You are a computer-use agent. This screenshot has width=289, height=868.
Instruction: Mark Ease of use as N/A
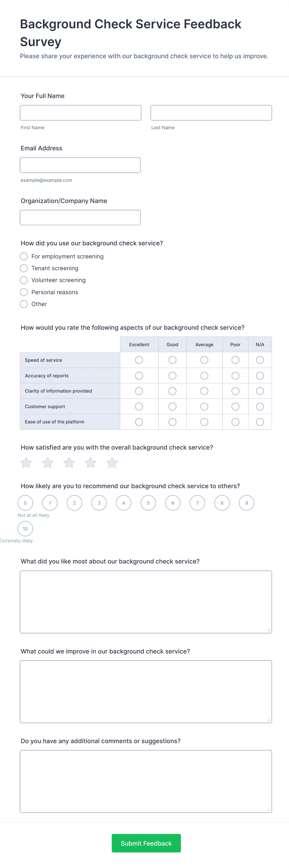click(x=260, y=422)
